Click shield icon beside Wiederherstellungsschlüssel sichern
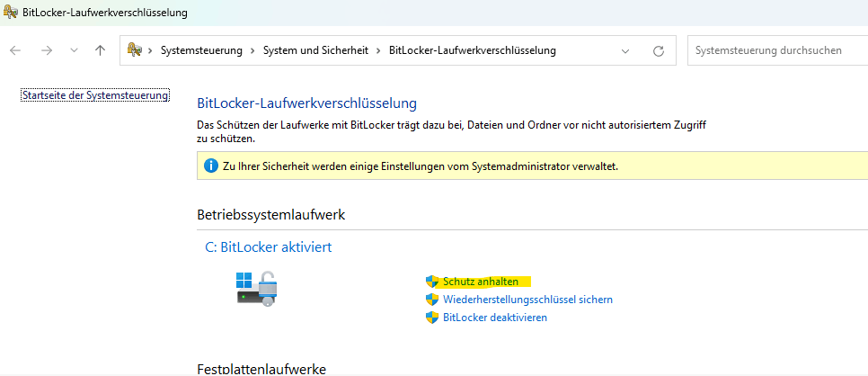This screenshot has width=868, height=376. click(432, 300)
